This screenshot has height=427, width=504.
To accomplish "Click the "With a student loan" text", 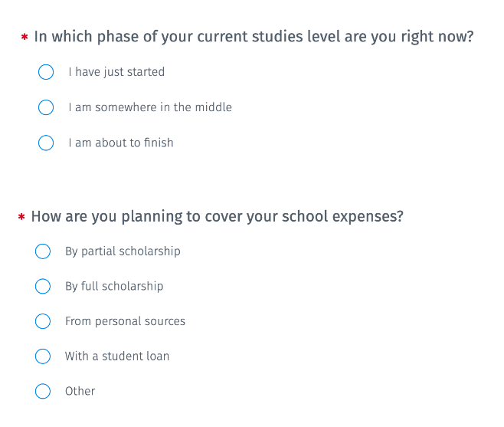I will pos(117,356).
